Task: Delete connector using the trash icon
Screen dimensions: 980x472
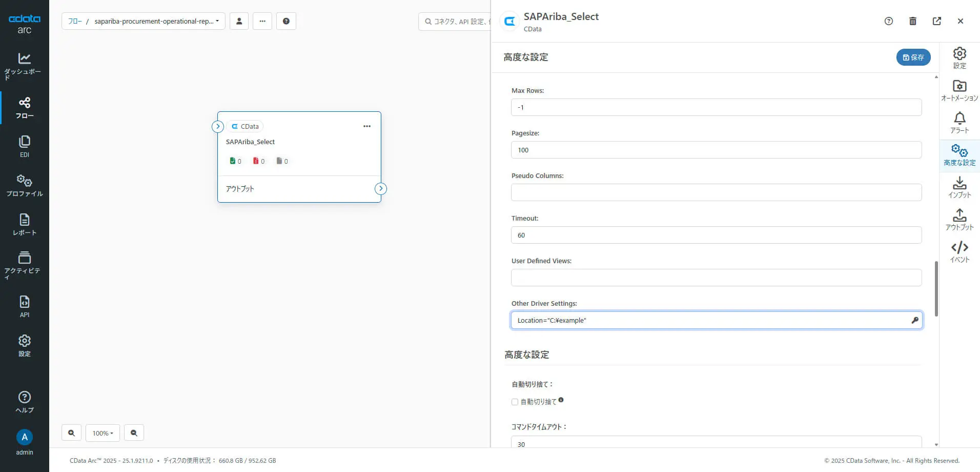Action: click(912, 21)
